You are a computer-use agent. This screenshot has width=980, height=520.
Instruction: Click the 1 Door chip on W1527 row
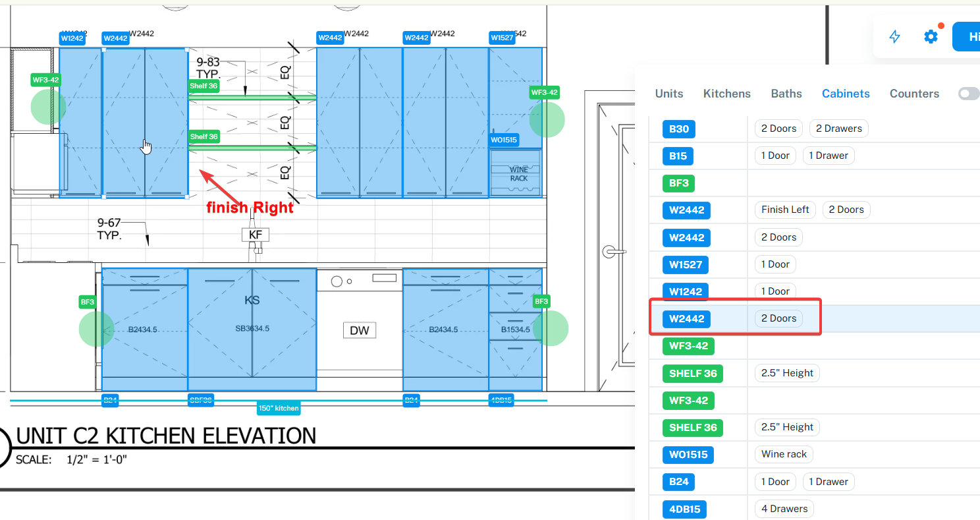[775, 264]
